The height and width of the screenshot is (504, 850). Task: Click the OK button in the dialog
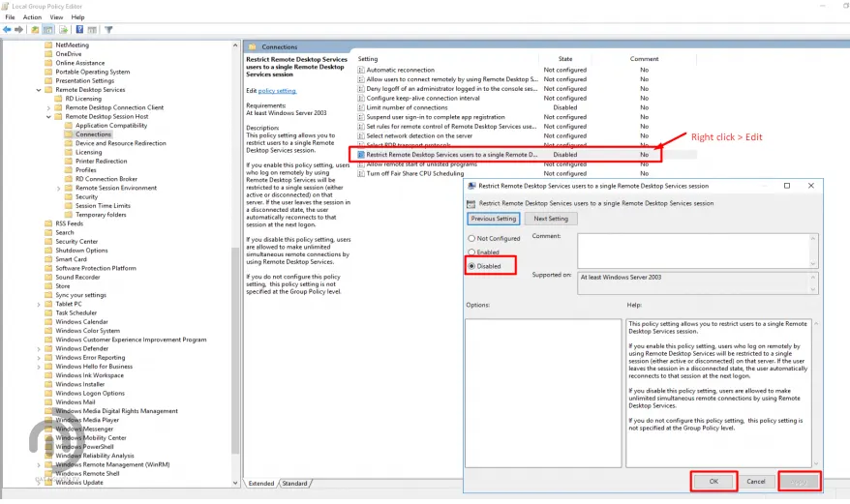pos(714,481)
